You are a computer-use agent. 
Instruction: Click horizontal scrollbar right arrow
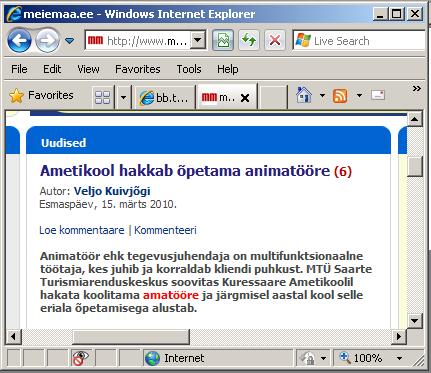coord(399,336)
